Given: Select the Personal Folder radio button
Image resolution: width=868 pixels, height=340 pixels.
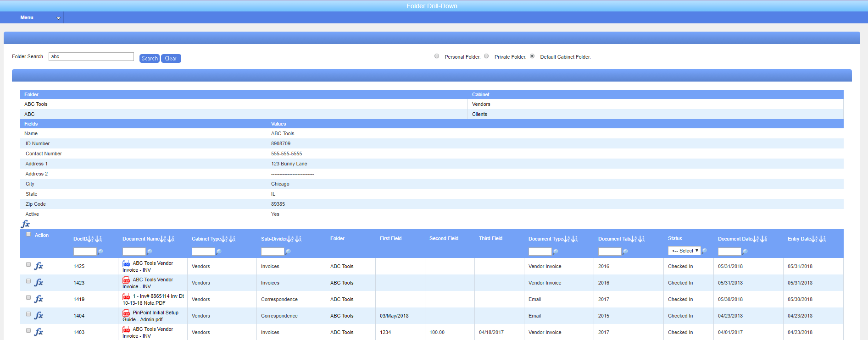Looking at the screenshot, I should [437, 56].
